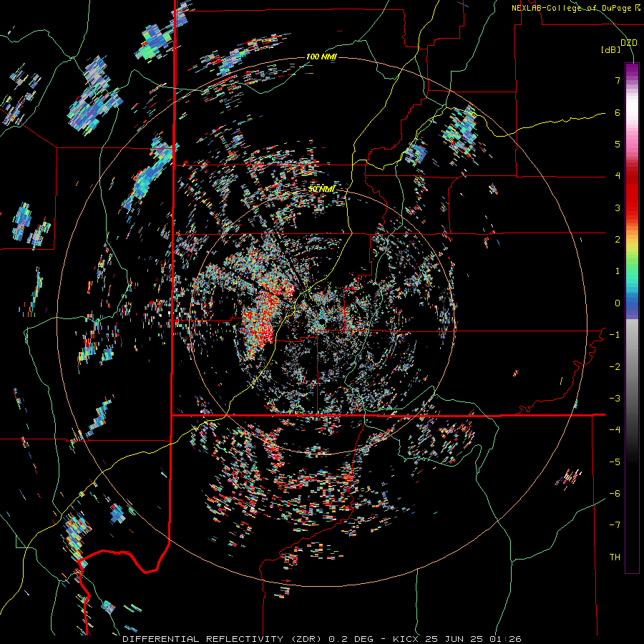Select the 5 value on the scale
This screenshot has width=644, height=644.
(x=618, y=144)
